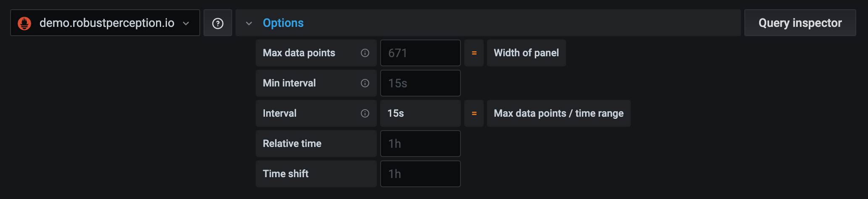Click the Interval info icon
The image size is (868, 199).
[365, 113]
